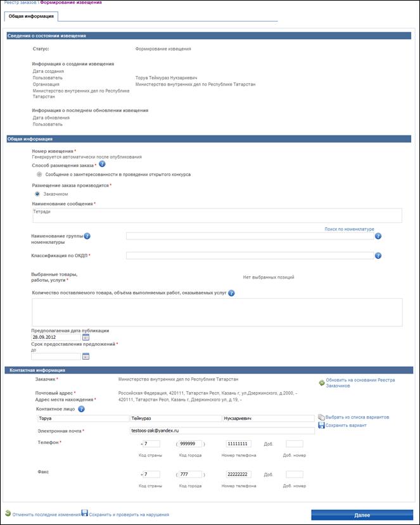This screenshot has width=420, height=525.
Task: Click publication date field 28.09.2012
Action: point(56,337)
